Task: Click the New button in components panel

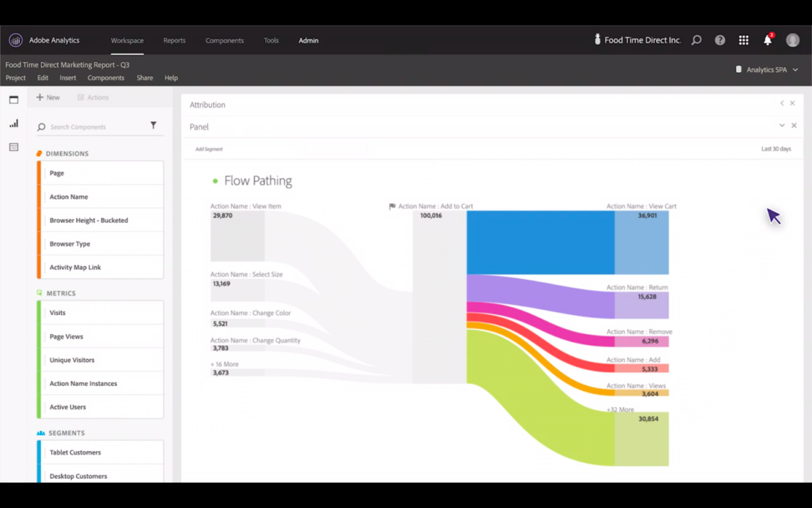Action: (x=48, y=98)
